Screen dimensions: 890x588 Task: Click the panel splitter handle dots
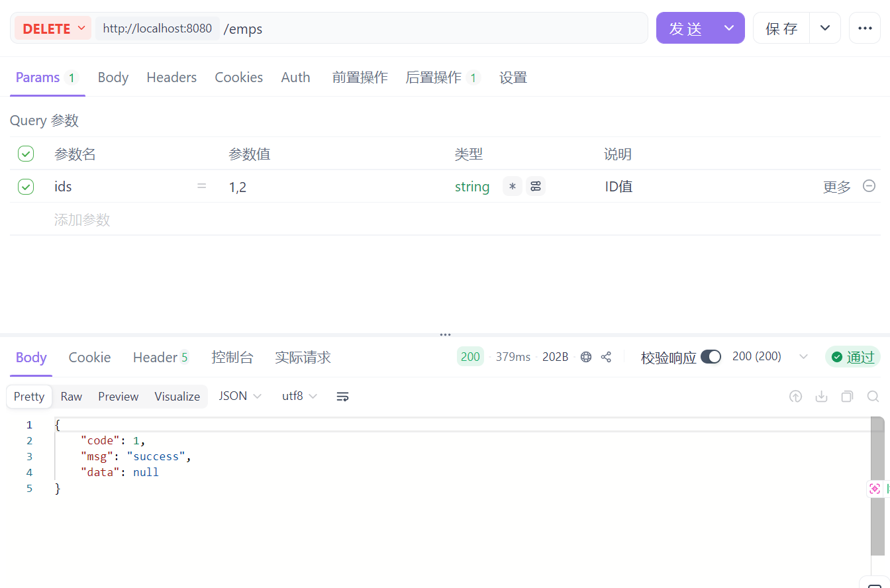tap(445, 335)
